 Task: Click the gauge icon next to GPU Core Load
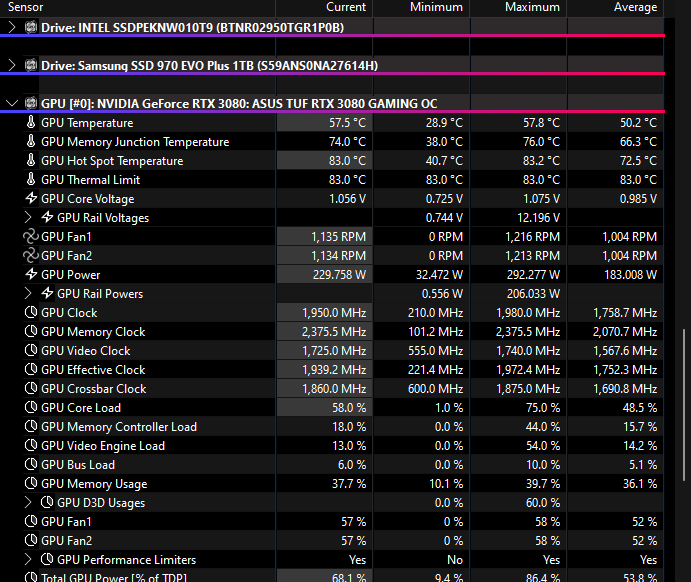coord(30,408)
